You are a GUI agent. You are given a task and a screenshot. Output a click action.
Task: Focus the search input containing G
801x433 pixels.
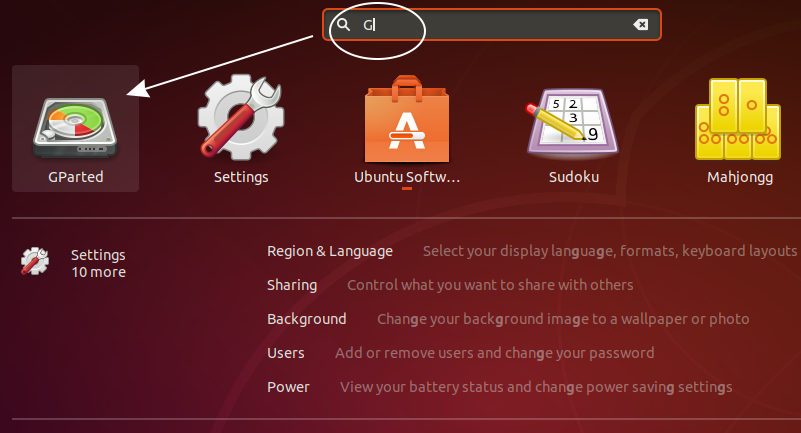492,25
